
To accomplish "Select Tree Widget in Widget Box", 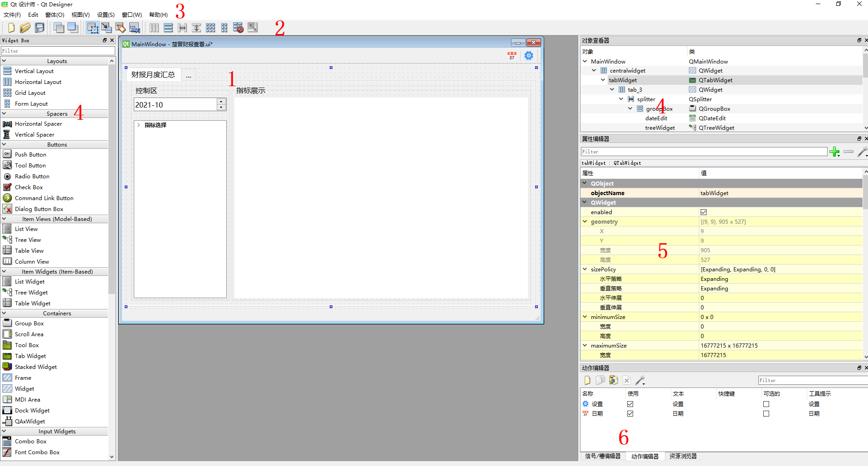I will [31, 292].
